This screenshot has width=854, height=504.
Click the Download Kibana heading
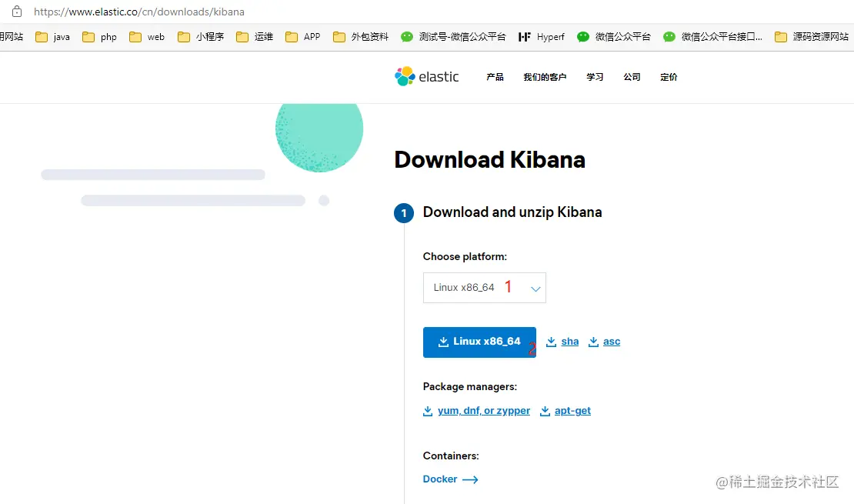(x=489, y=159)
